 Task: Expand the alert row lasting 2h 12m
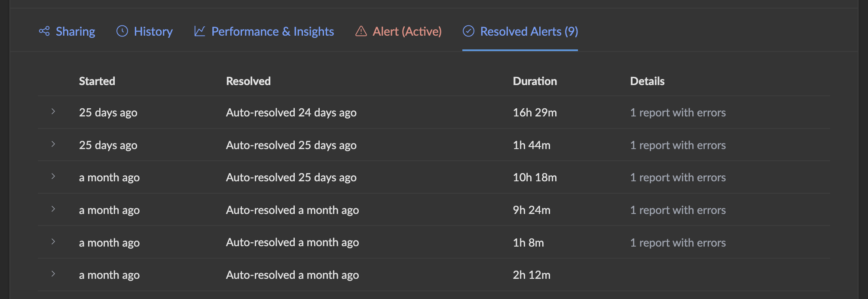point(53,274)
